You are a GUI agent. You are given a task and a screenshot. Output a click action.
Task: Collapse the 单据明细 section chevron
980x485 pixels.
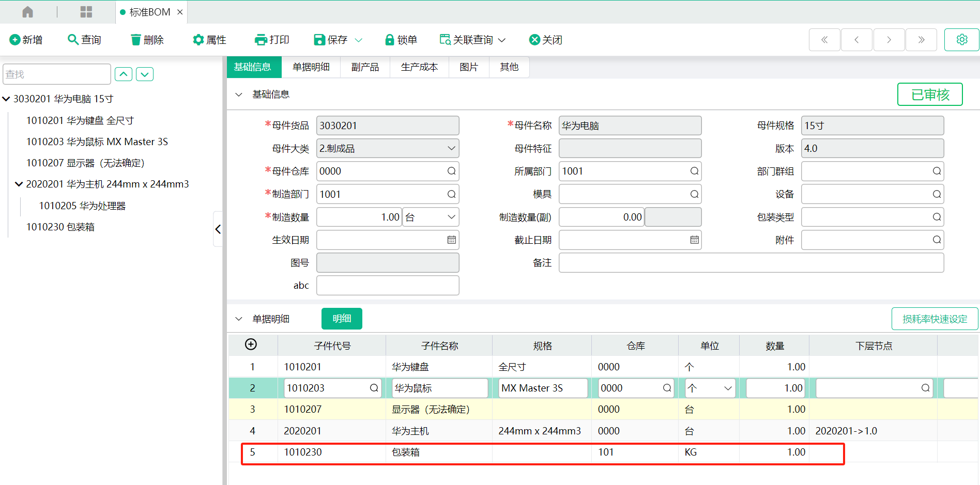(239, 319)
